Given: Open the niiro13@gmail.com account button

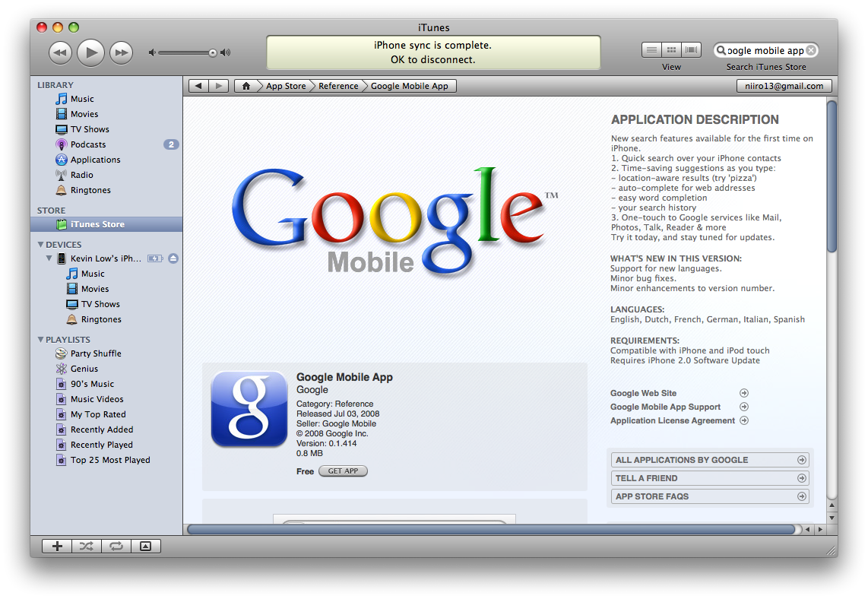Looking at the screenshot, I should [784, 86].
